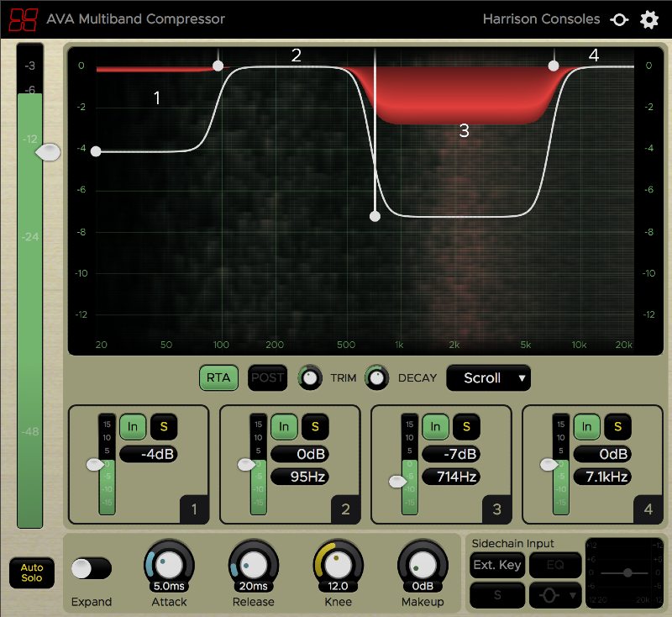Disable the In toggle for band 1

click(134, 427)
